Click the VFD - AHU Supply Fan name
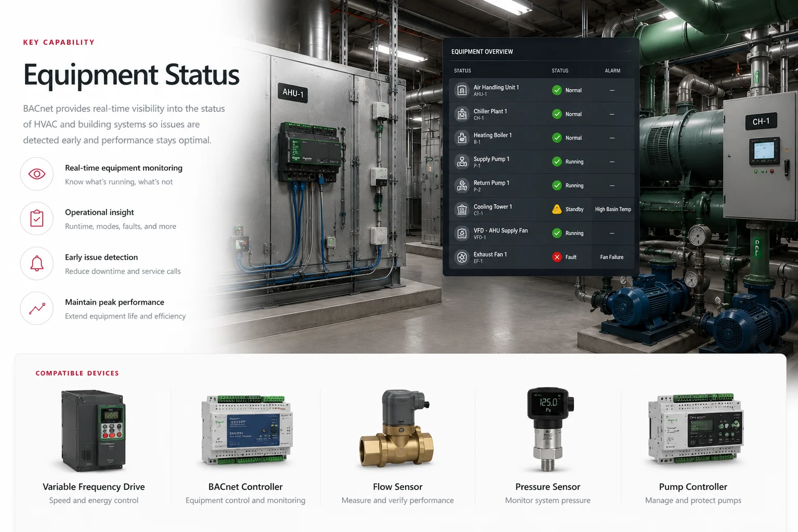Image resolution: width=798 pixels, height=532 pixels. click(501, 231)
